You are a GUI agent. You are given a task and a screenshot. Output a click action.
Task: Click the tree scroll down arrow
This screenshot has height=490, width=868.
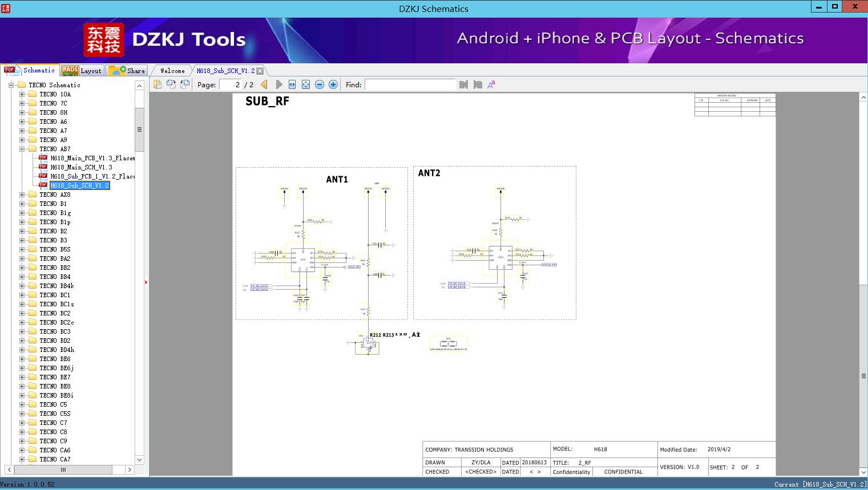point(139,459)
